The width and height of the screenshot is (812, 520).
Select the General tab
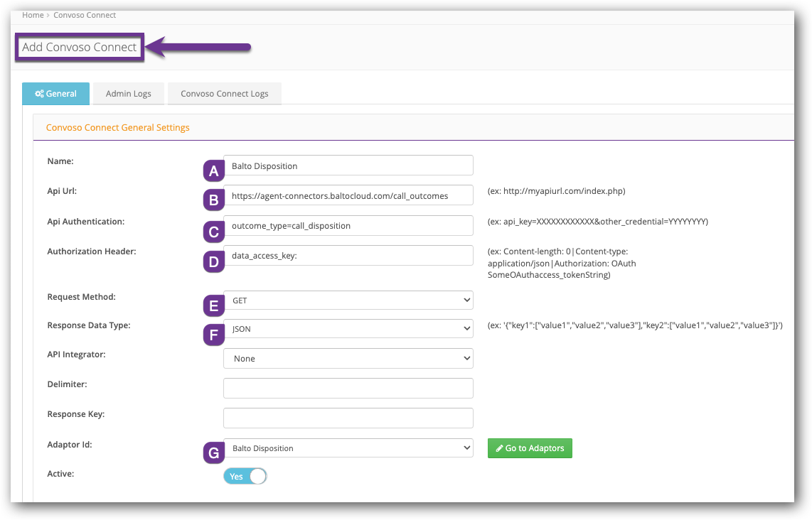click(x=56, y=94)
